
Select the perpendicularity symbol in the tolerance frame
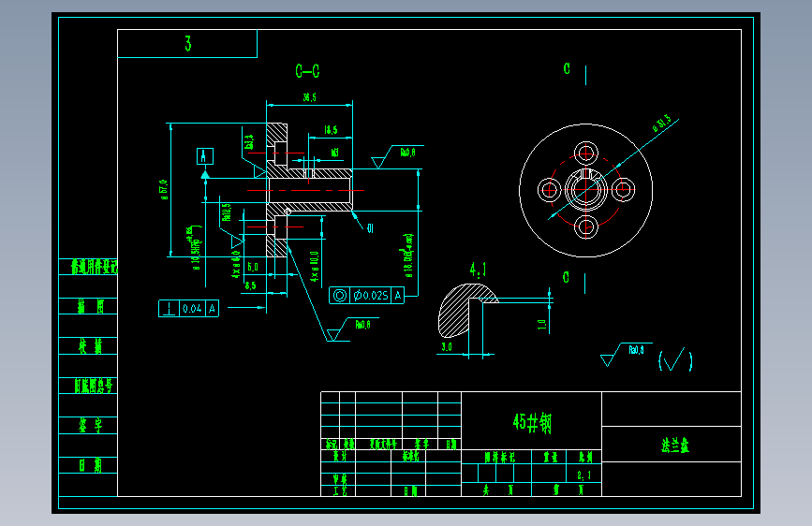[169, 309]
